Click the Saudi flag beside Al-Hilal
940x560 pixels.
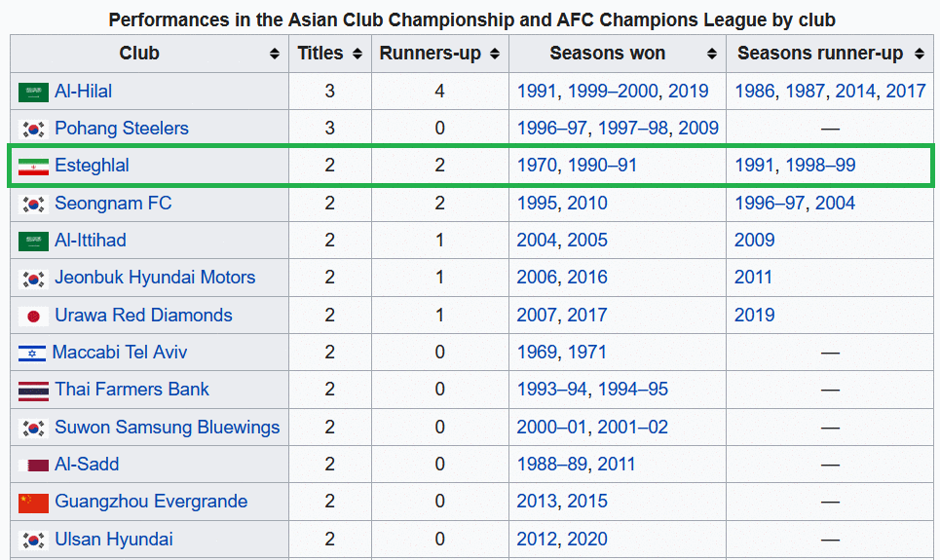point(33,93)
